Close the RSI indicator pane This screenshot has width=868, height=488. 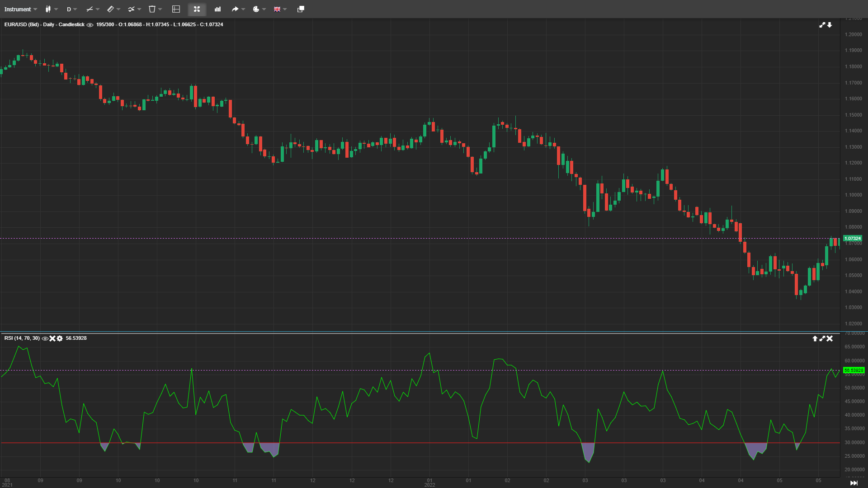point(830,338)
